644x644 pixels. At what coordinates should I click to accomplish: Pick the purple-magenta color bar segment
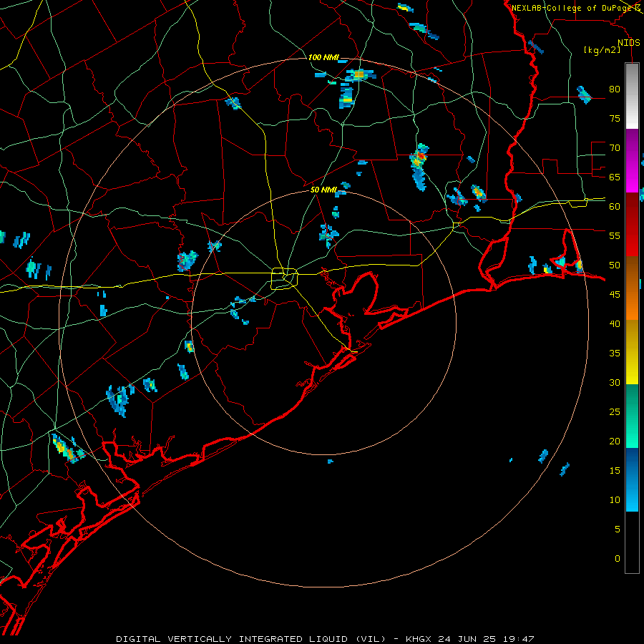point(632,160)
